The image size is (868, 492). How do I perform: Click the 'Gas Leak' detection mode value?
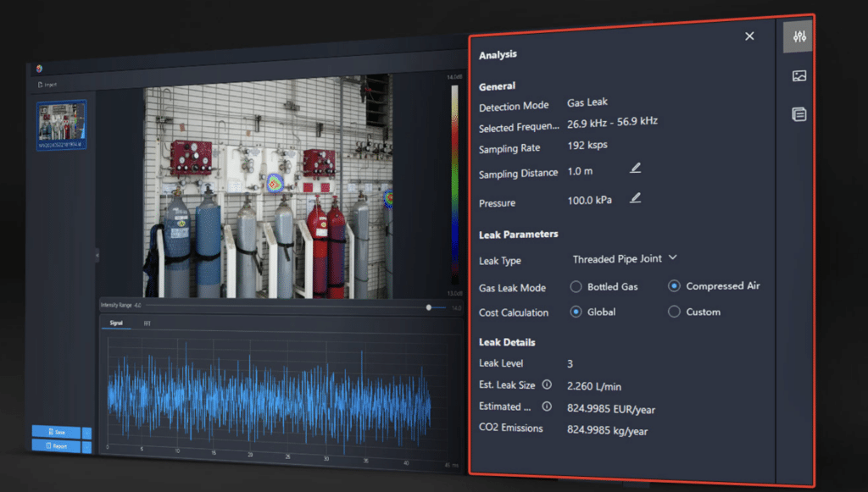[587, 102]
